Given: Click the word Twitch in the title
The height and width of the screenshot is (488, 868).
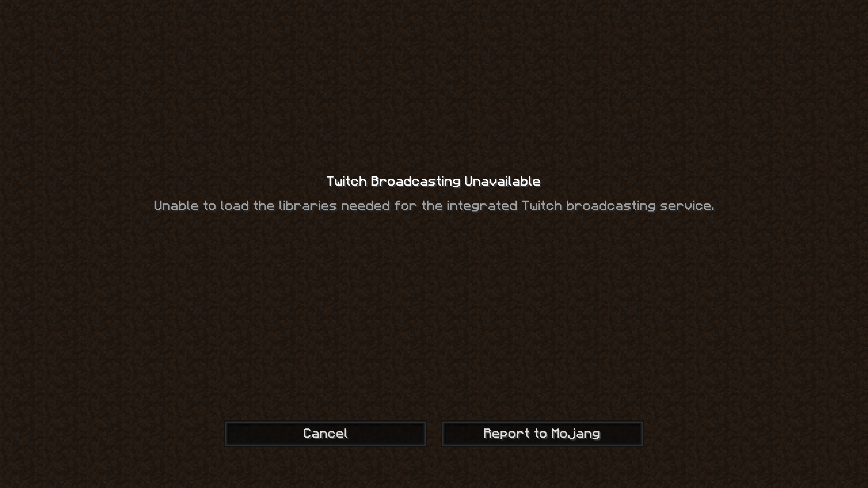Looking at the screenshot, I should 346,182.
